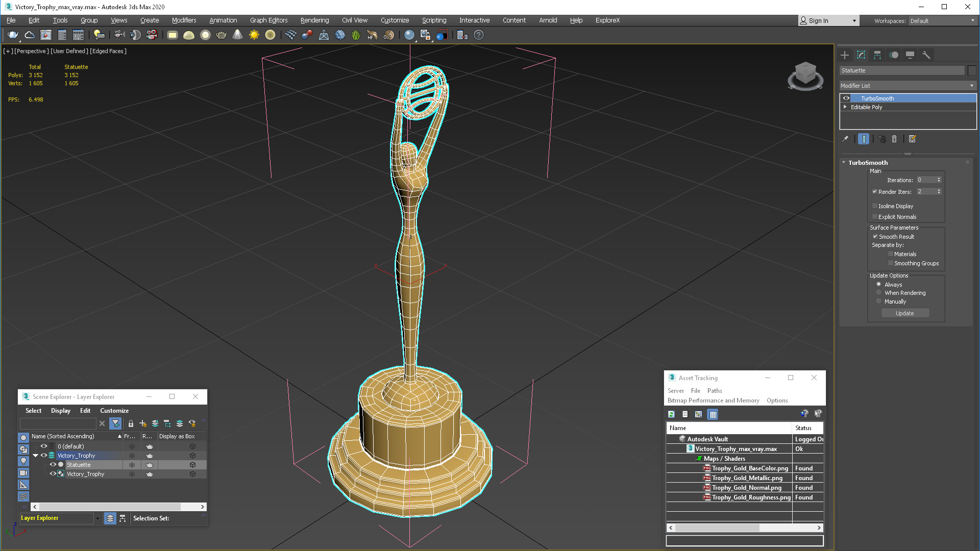
Task: Click the Render Iters spinner arrows
Action: click(x=939, y=192)
